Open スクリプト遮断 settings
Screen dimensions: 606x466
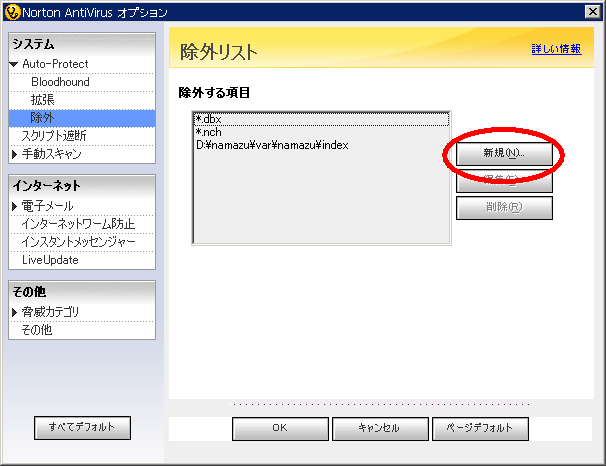pyautogui.click(x=54, y=136)
